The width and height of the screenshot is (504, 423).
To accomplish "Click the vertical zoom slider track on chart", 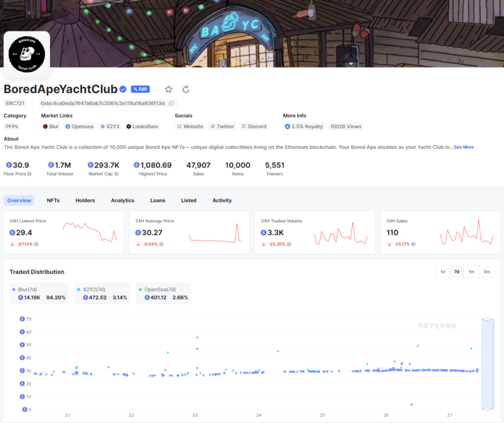I will [x=487, y=364].
